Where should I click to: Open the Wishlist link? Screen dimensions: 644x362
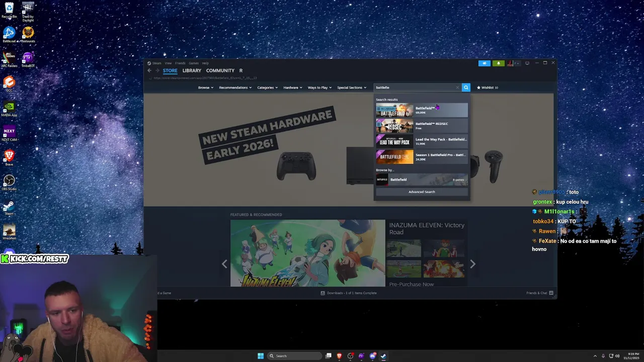(488, 87)
